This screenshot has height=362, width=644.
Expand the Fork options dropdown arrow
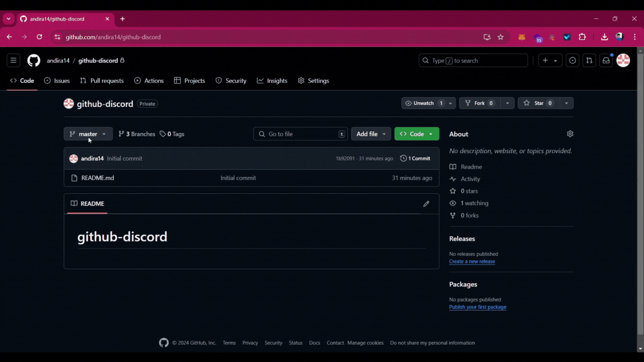(507, 103)
